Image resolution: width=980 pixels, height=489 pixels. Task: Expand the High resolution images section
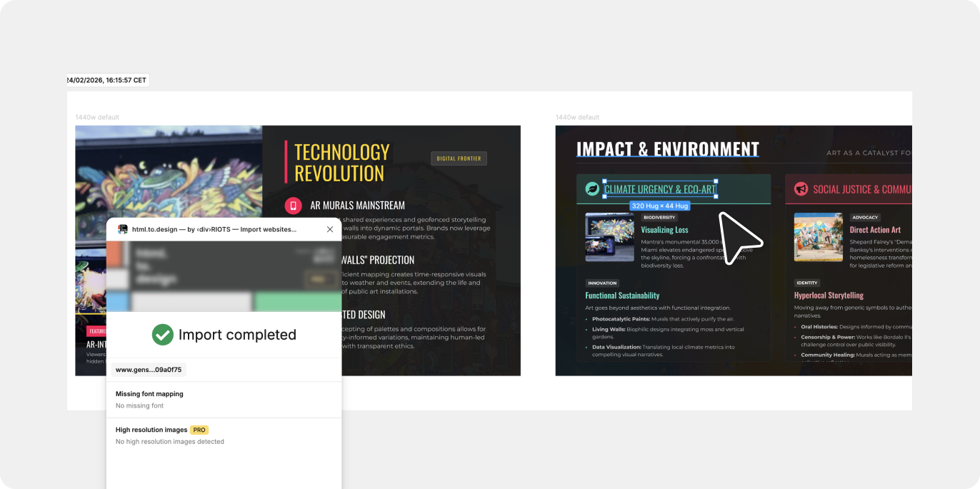coord(152,430)
